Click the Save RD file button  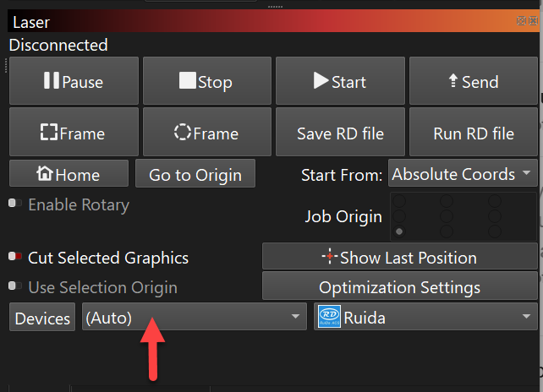coord(340,133)
